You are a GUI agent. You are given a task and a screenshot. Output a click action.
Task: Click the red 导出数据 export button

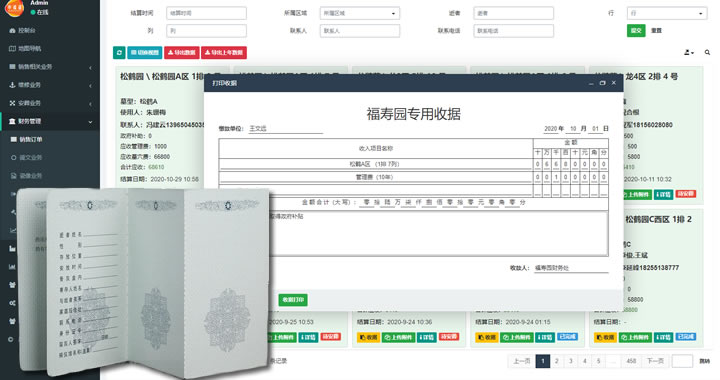[x=182, y=53]
